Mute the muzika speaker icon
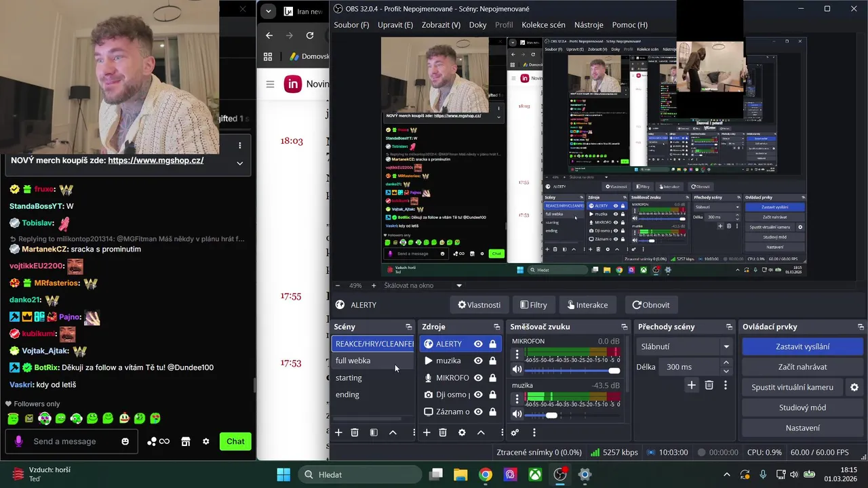The height and width of the screenshot is (488, 868). (517, 414)
